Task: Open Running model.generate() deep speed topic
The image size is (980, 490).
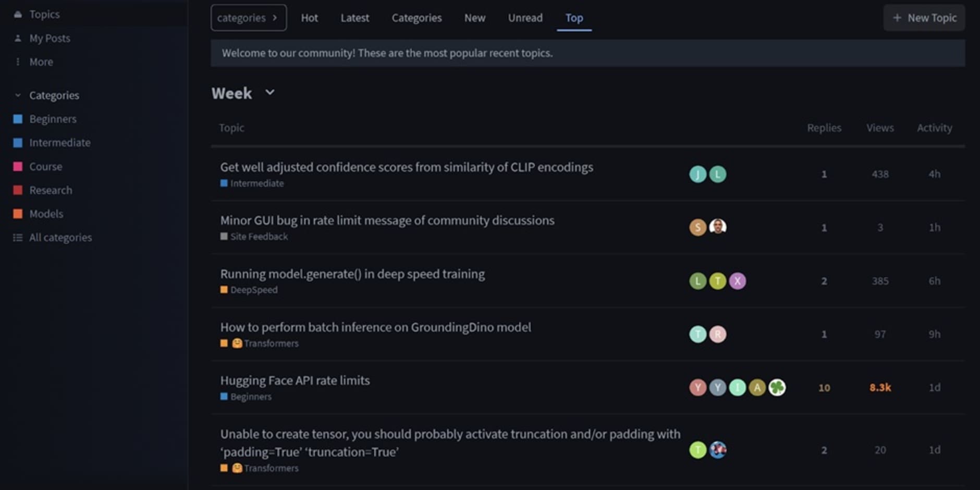Action: [352, 274]
